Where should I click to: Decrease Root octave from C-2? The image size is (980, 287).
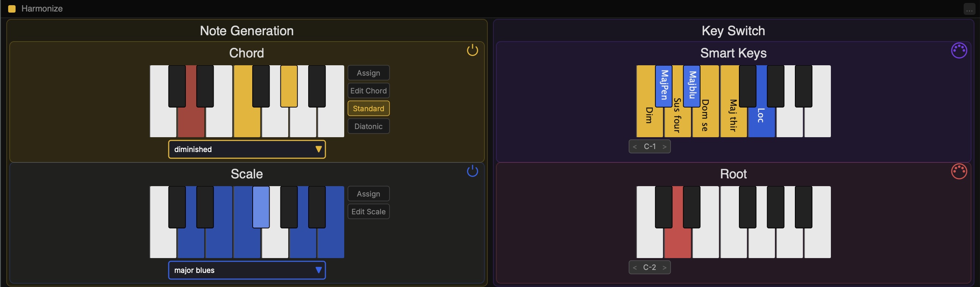(635, 268)
